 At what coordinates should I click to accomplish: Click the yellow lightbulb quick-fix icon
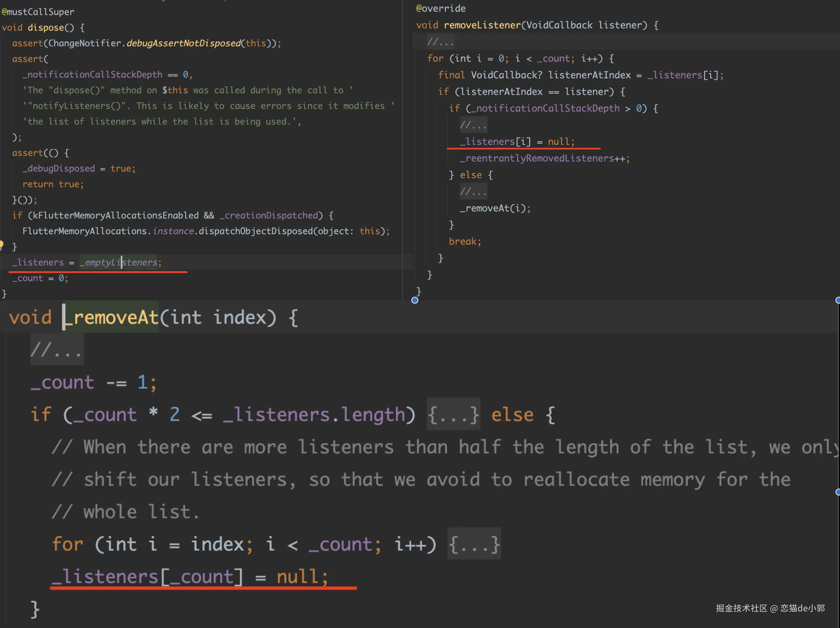1,245
